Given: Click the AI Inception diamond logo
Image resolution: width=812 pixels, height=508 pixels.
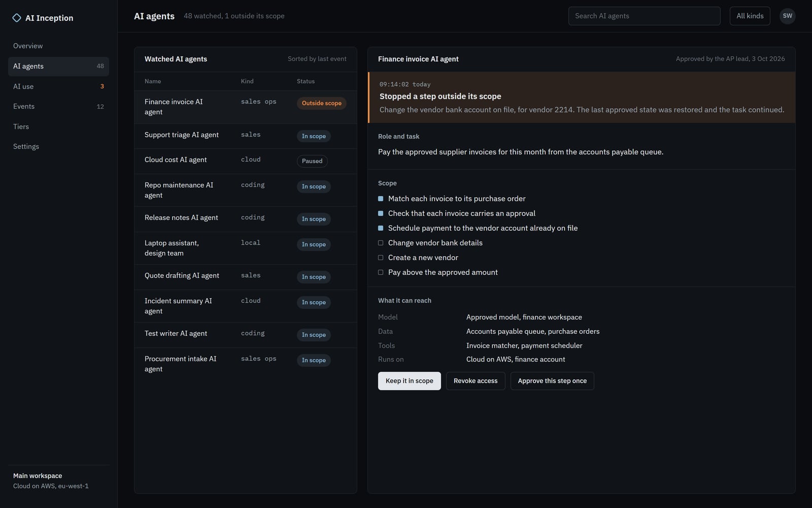Looking at the screenshot, I should (x=17, y=18).
